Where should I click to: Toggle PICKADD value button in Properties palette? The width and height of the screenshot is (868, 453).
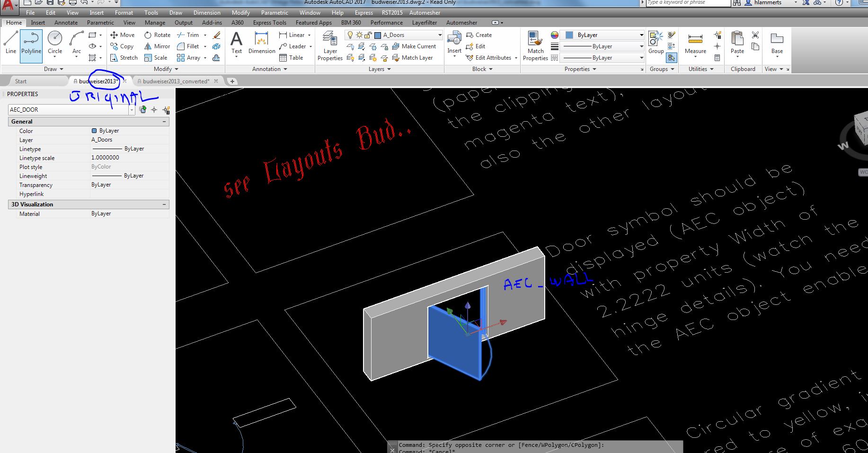[142, 110]
